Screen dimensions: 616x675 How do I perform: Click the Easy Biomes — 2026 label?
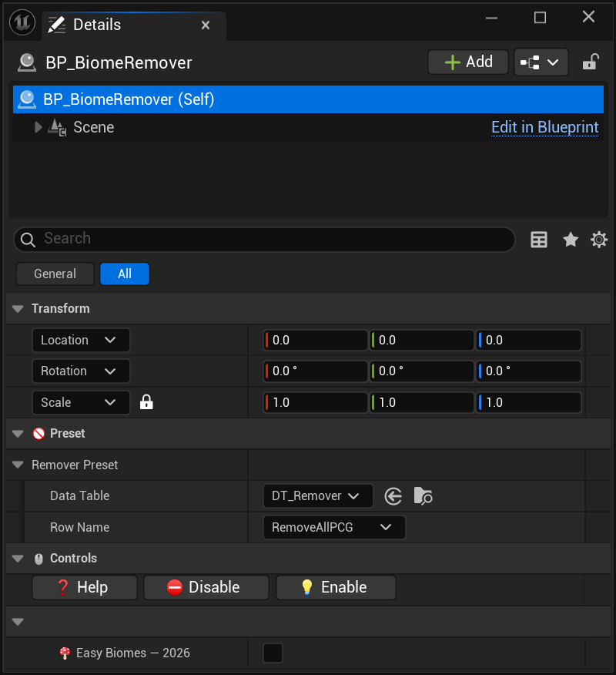click(x=133, y=653)
